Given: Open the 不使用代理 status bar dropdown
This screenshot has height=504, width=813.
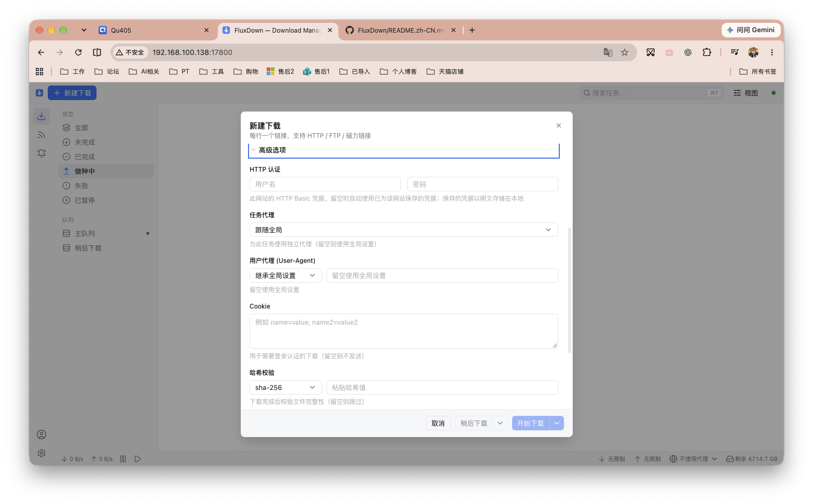Looking at the screenshot, I should (693, 459).
